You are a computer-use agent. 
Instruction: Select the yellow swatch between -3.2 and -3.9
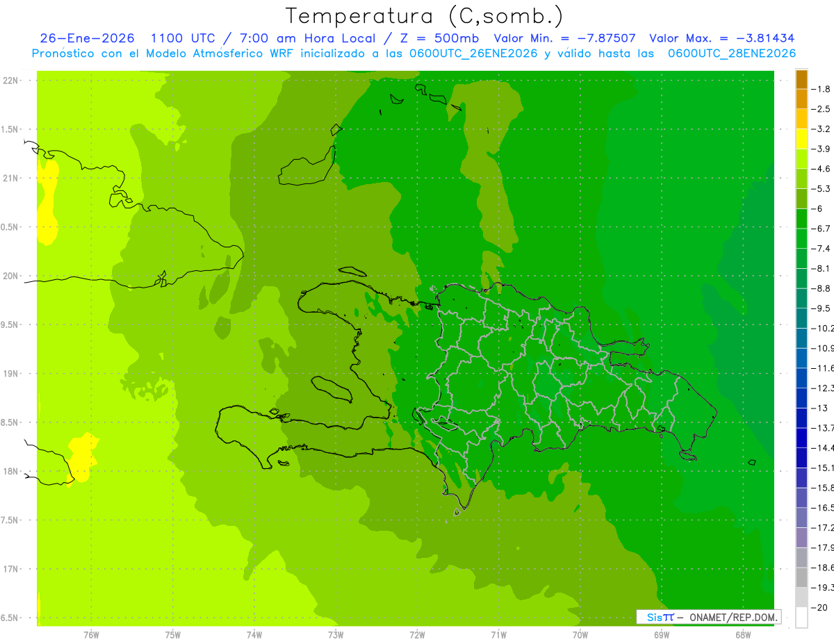801,138
